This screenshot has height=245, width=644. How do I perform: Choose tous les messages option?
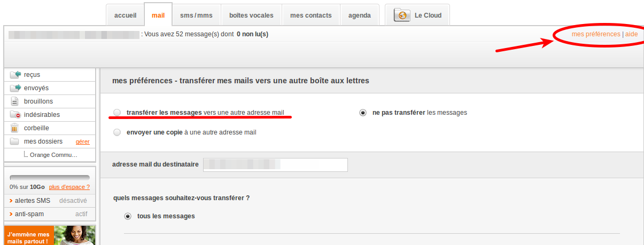[128, 216]
